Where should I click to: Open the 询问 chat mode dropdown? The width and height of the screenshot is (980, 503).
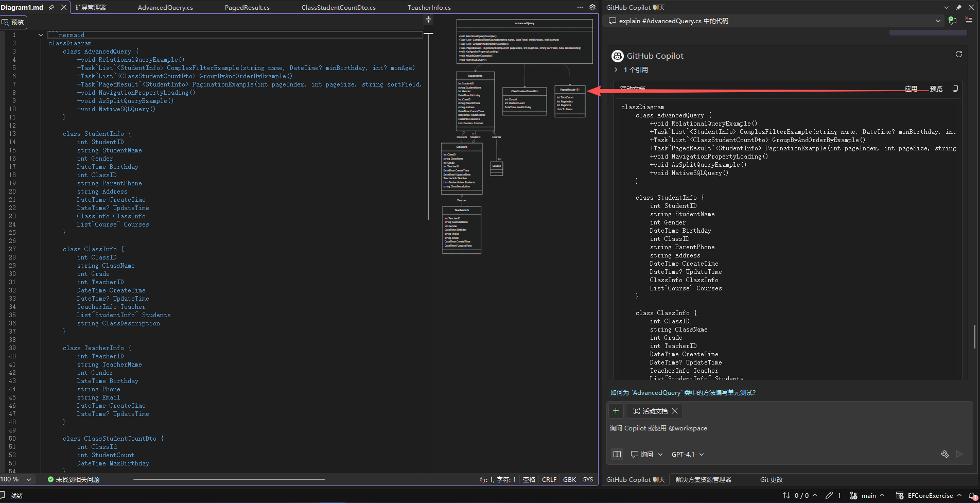click(x=646, y=454)
